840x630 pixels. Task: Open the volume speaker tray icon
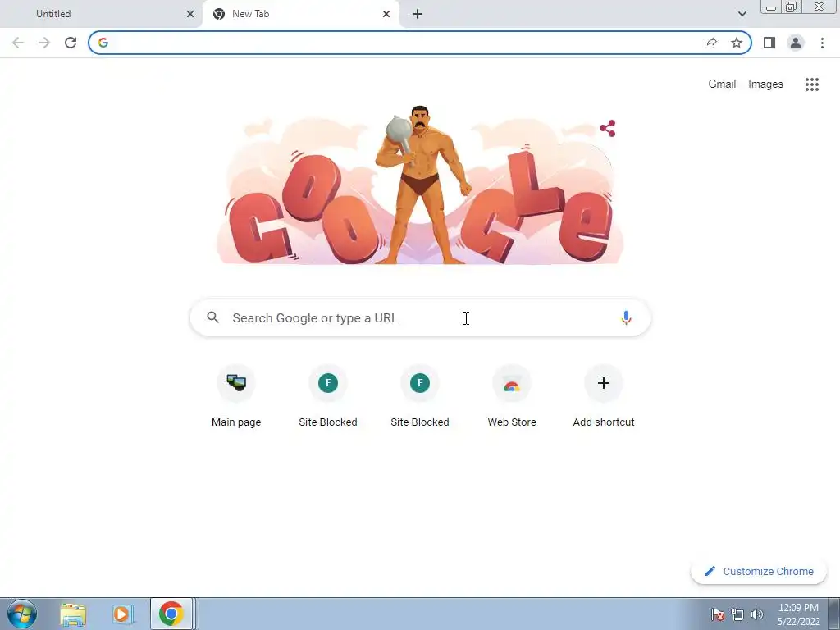(x=757, y=614)
